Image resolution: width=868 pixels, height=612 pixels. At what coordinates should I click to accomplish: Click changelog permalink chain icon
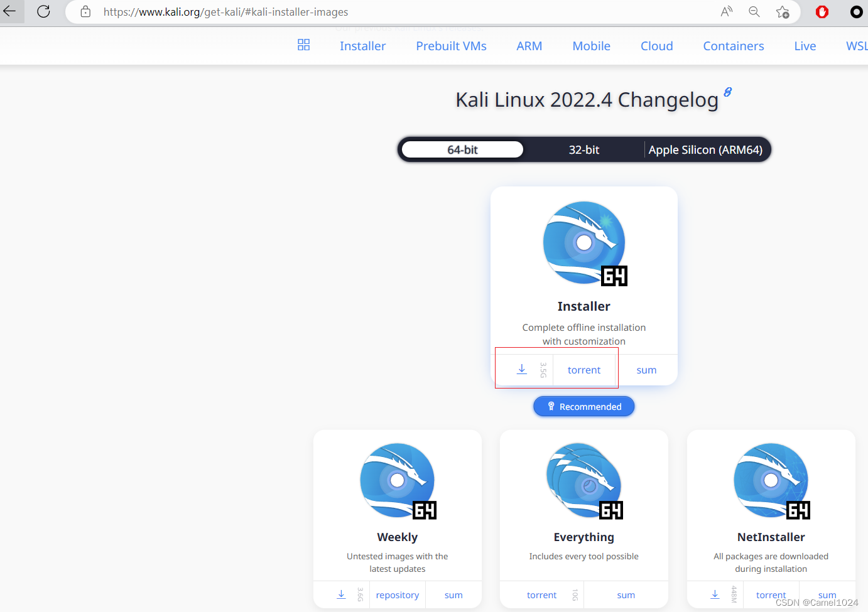[727, 92]
